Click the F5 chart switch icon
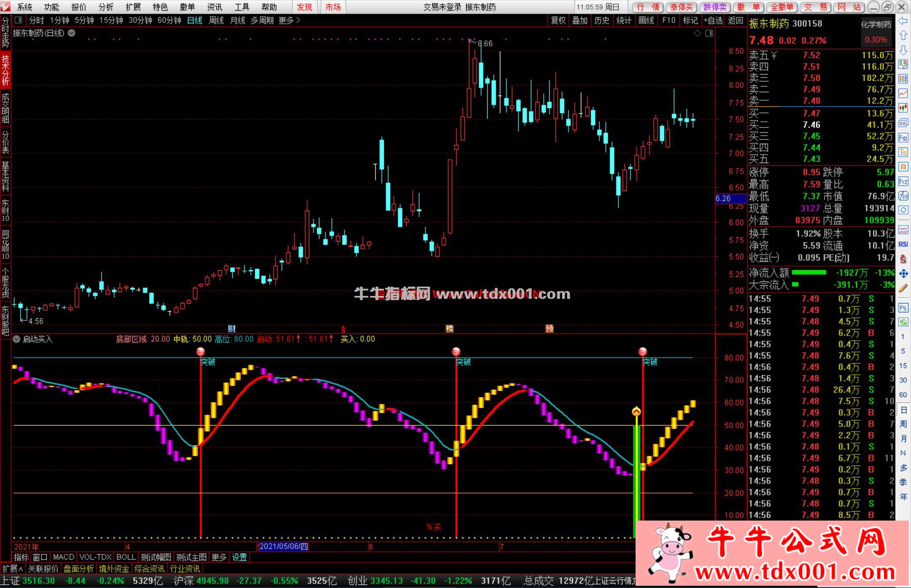Image resolution: width=911 pixels, height=588 pixels. pyautogui.click(x=903, y=308)
